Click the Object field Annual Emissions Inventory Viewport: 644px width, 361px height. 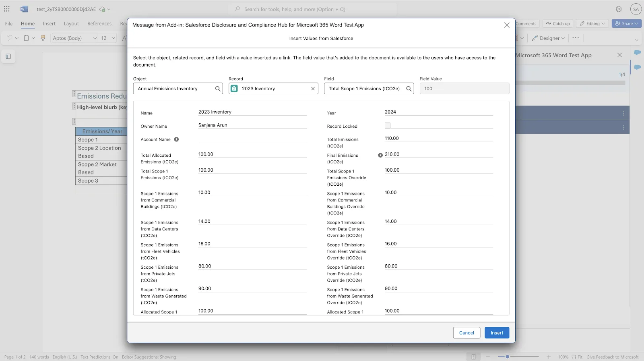click(x=178, y=89)
